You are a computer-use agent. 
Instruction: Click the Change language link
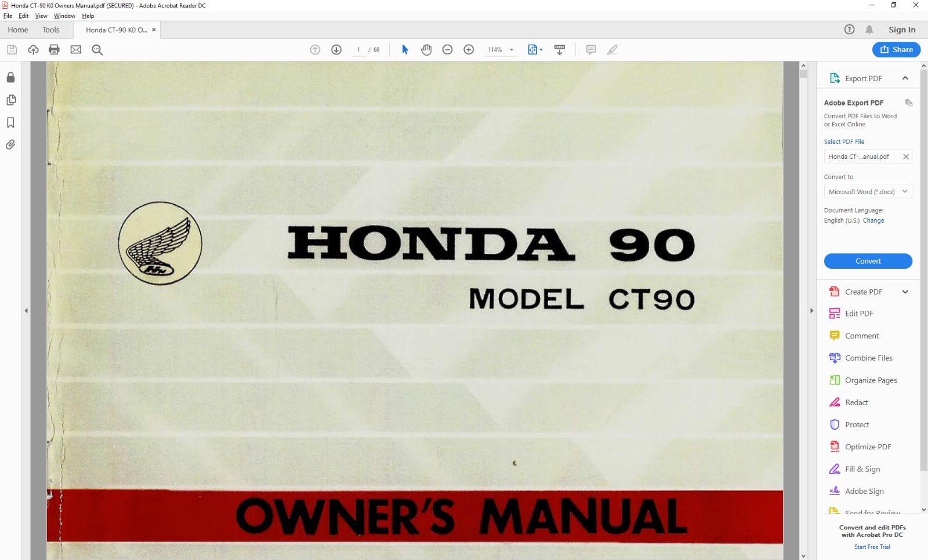(873, 220)
